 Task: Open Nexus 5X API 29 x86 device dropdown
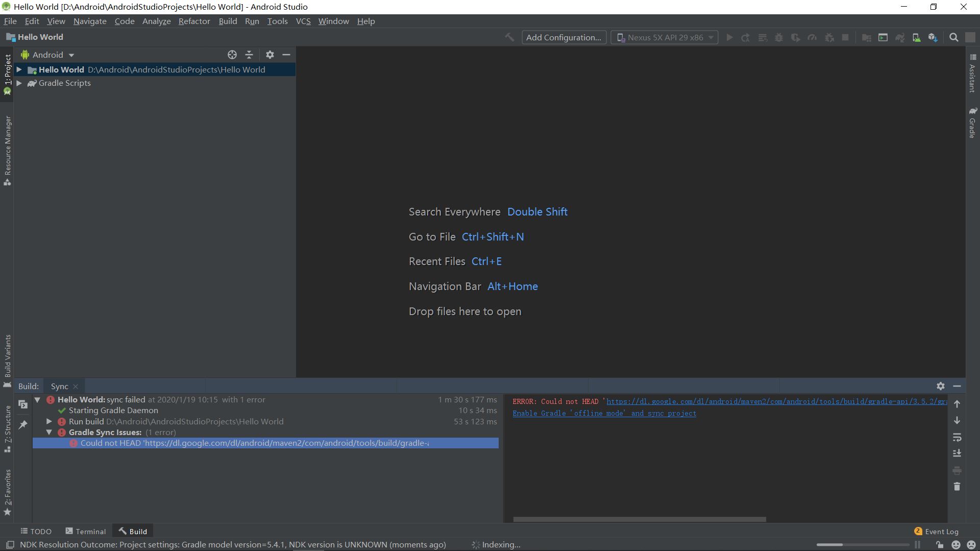665,37
